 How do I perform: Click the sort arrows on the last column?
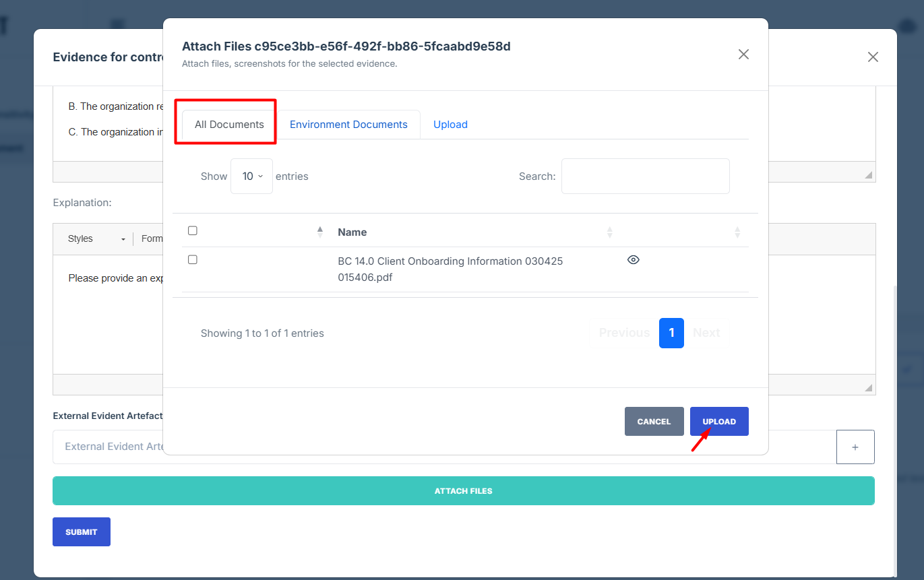pos(737,232)
